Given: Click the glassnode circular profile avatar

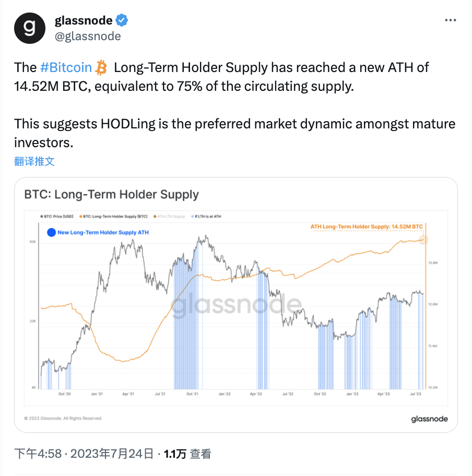Looking at the screenshot, I should [x=30, y=28].
